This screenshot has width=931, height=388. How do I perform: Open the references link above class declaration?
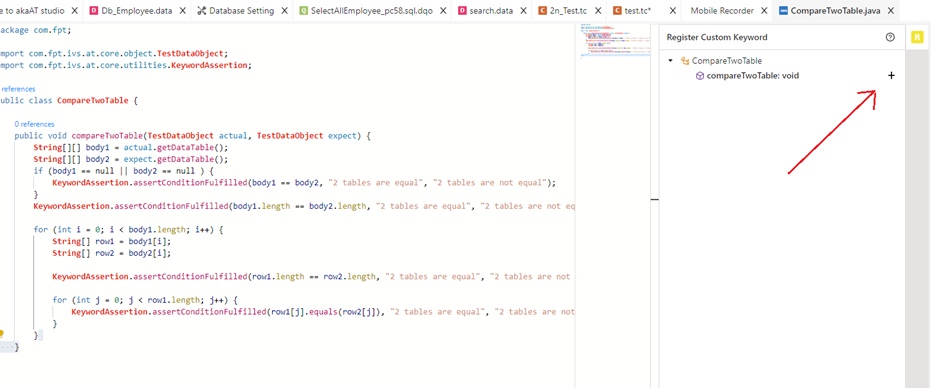pyautogui.click(x=18, y=89)
